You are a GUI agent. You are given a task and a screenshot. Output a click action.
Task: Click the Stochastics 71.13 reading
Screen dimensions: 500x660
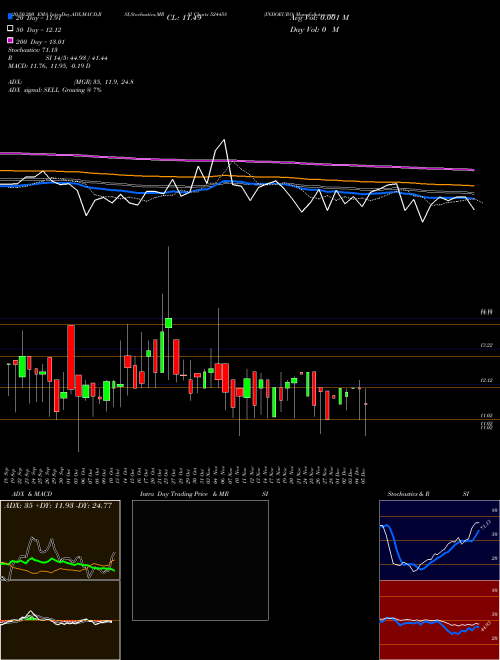33,50
